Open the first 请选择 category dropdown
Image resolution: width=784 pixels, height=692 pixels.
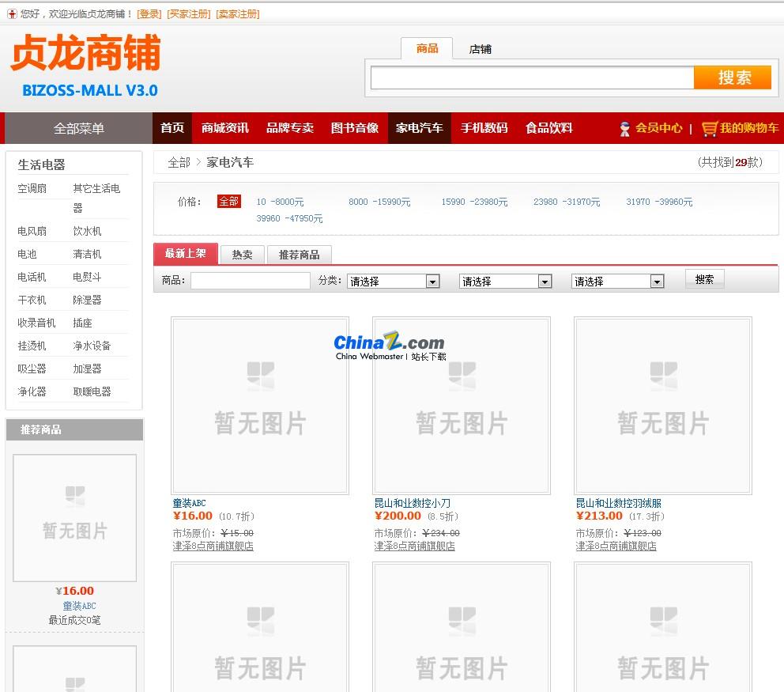click(x=393, y=281)
